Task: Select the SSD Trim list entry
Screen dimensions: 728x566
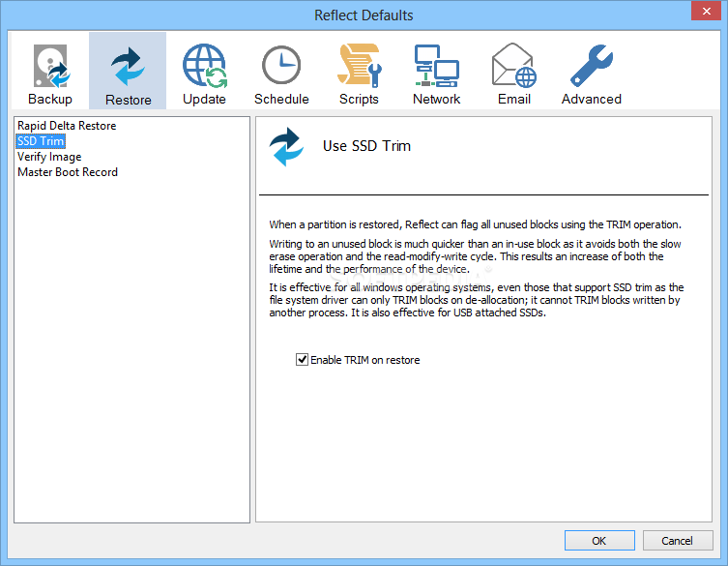Action: [x=41, y=141]
